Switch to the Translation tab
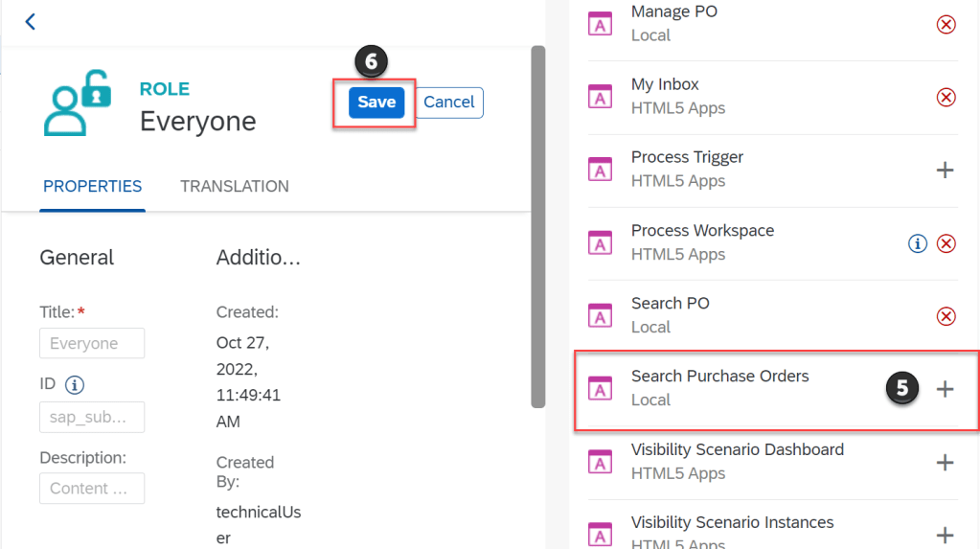The width and height of the screenshot is (980, 549). click(x=235, y=186)
